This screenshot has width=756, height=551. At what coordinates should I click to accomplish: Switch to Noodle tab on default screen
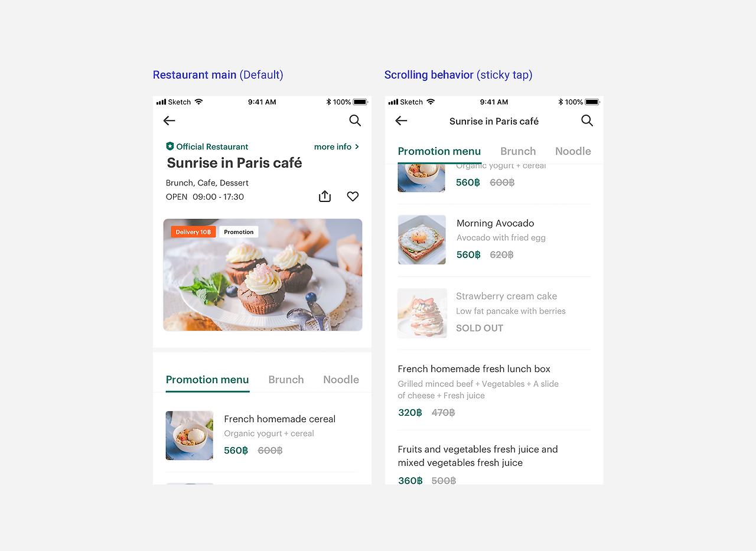click(x=341, y=380)
